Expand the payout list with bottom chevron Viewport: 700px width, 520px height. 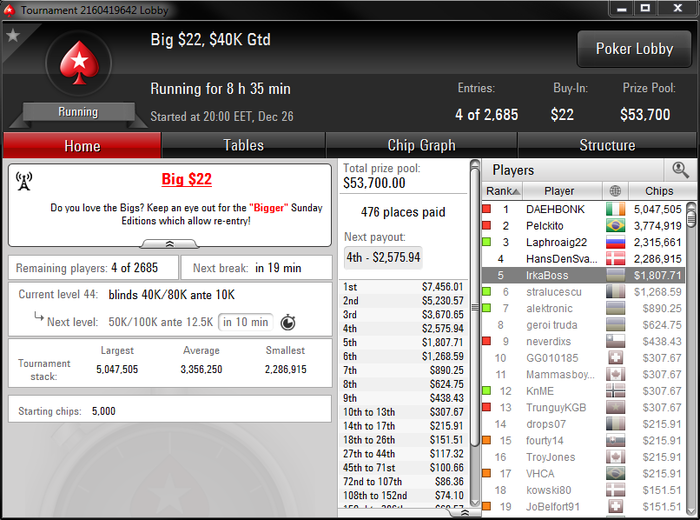[464, 513]
